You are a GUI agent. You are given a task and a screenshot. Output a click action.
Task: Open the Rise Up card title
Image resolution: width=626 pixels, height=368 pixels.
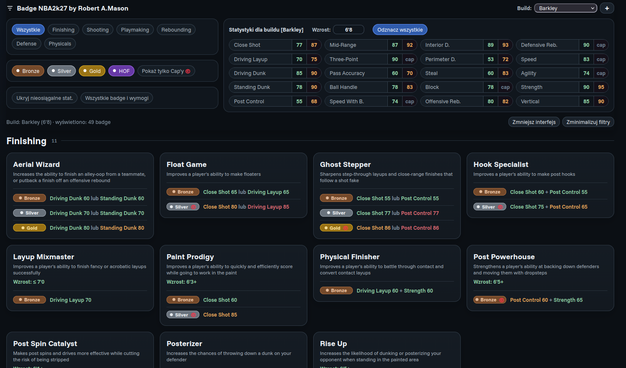pyautogui.click(x=333, y=344)
